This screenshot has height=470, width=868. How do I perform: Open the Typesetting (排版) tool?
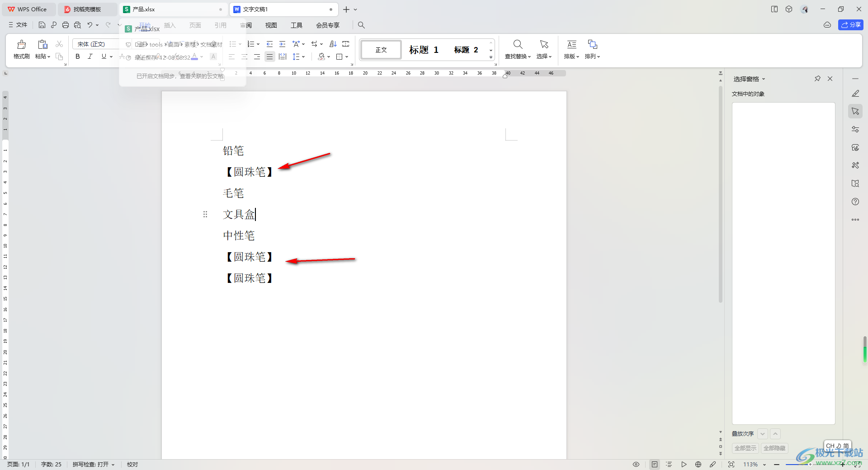click(571, 49)
